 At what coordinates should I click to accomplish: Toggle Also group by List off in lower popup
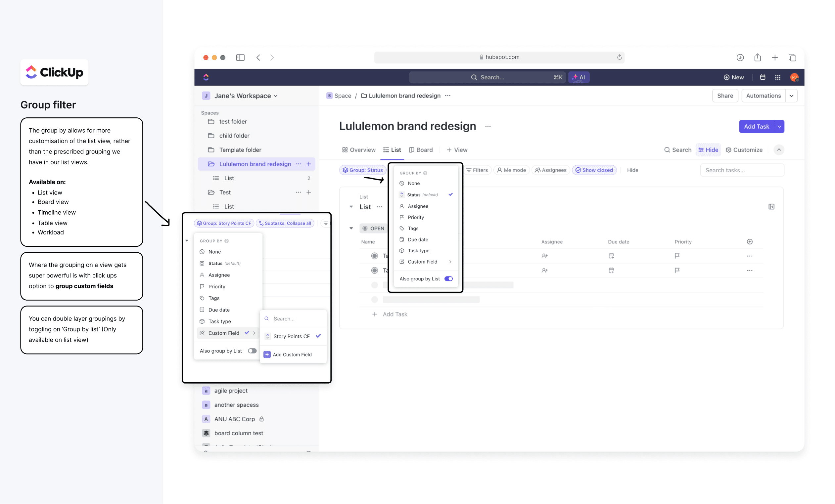click(252, 351)
